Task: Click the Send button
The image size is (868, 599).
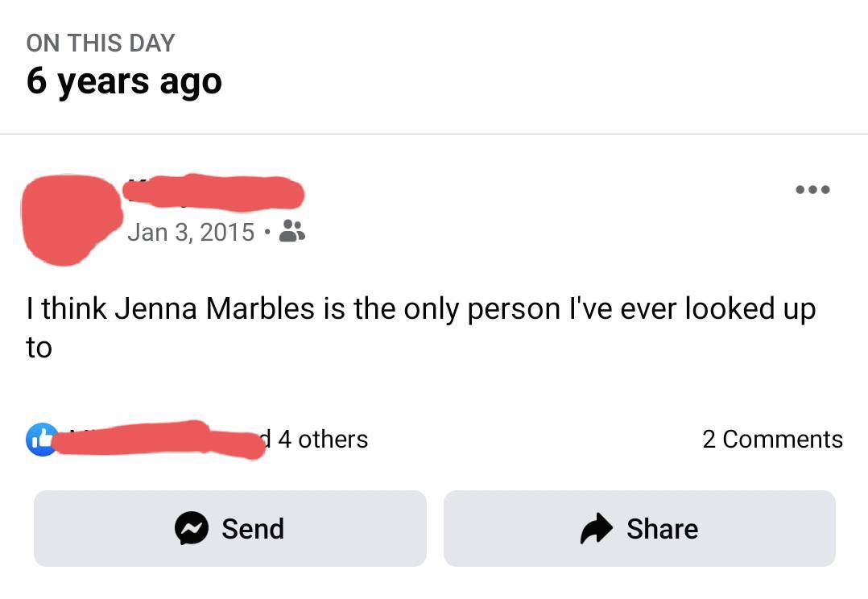Action: [230, 529]
